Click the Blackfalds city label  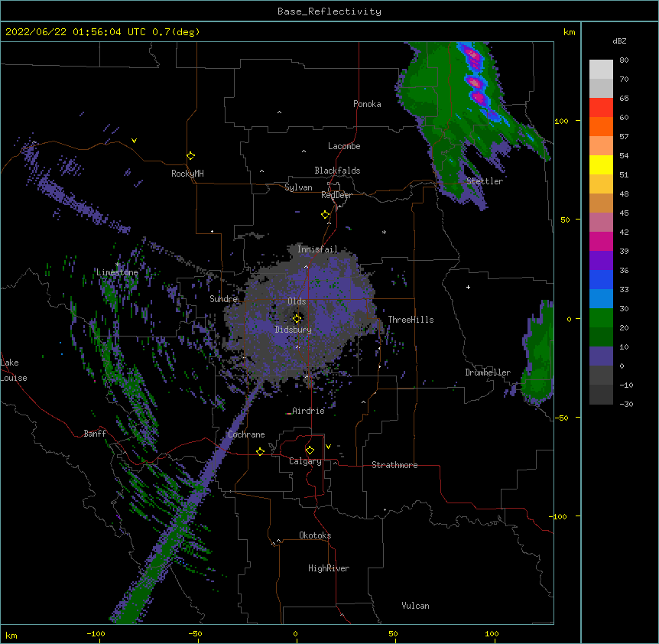(337, 171)
